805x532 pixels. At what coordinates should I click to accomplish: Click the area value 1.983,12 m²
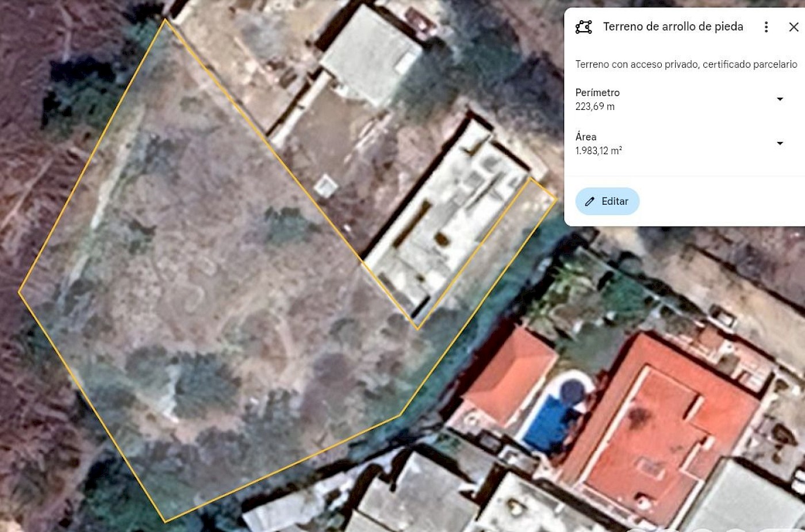tap(599, 151)
